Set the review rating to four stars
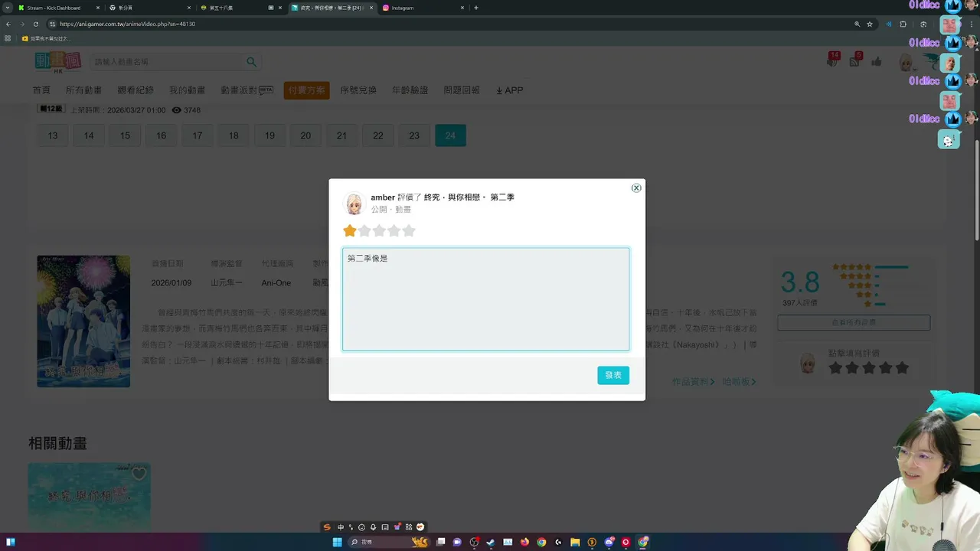Viewport: 980px width, 551px height. tap(394, 230)
